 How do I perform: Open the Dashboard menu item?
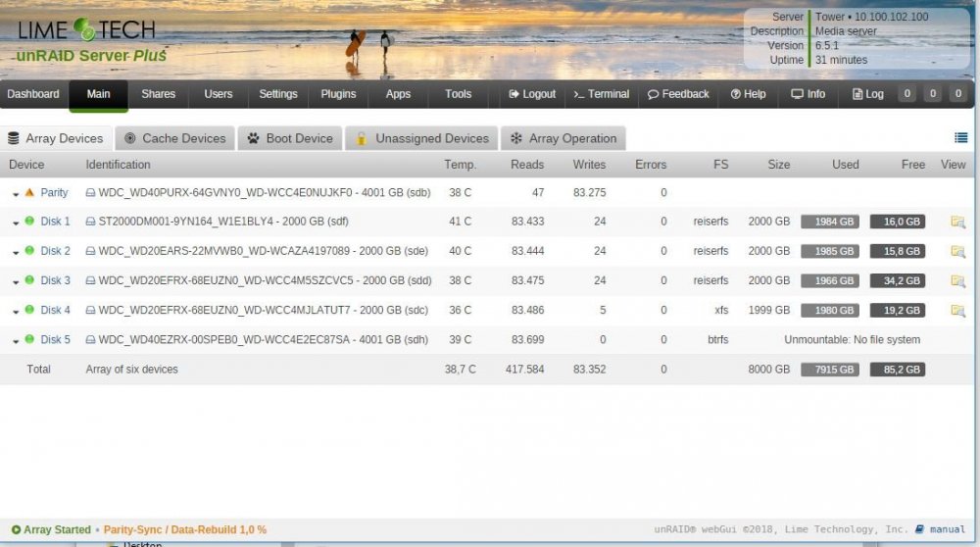(x=33, y=94)
